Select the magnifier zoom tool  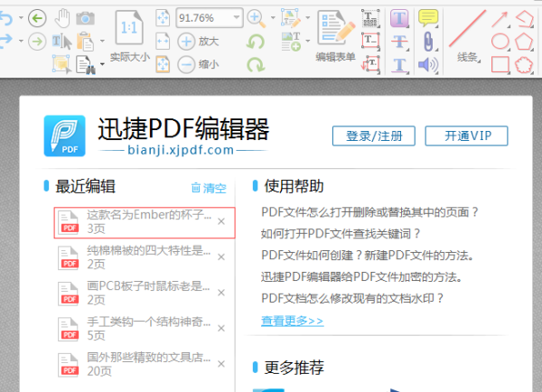257,19
